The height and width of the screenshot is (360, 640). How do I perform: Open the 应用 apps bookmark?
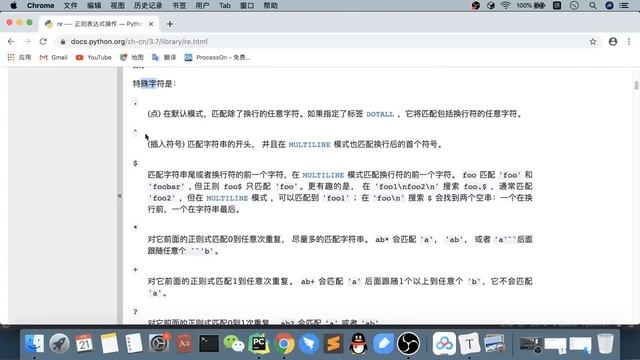click(19, 58)
